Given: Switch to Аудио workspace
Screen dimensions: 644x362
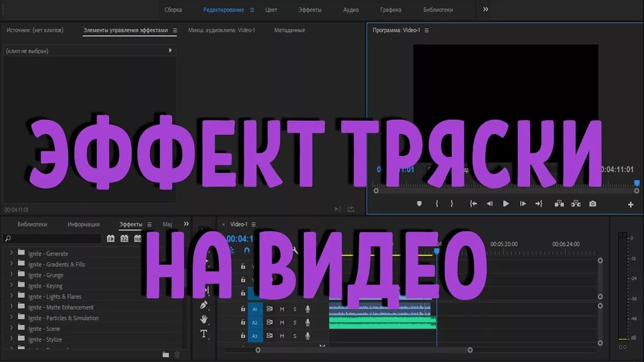Looking at the screenshot, I should click(351, 10).
